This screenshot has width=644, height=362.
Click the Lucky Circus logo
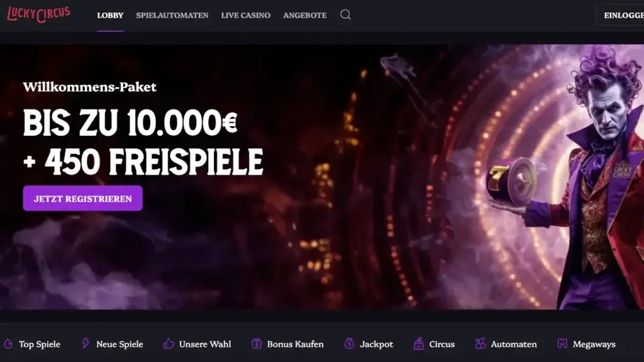click(x=38, y=15)
